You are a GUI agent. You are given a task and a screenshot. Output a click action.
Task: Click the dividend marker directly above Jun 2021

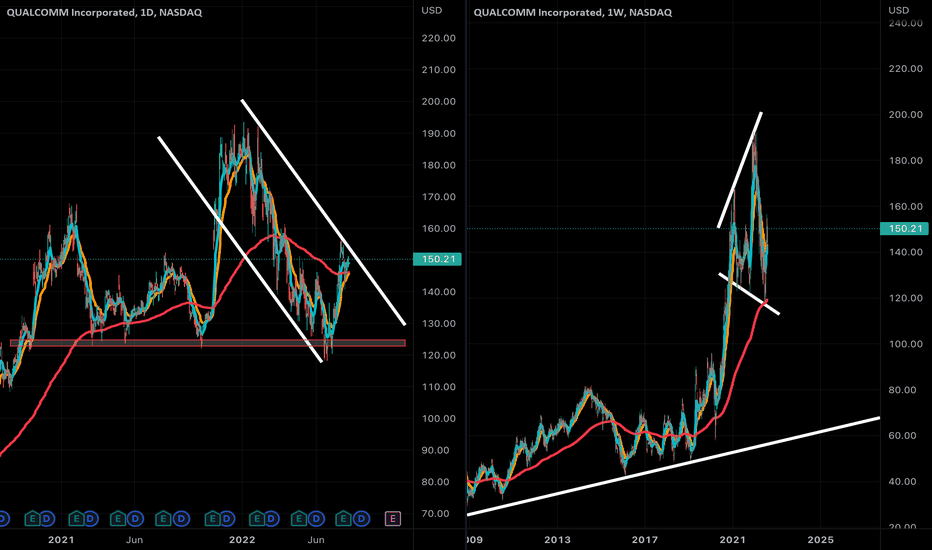(136, 519)
